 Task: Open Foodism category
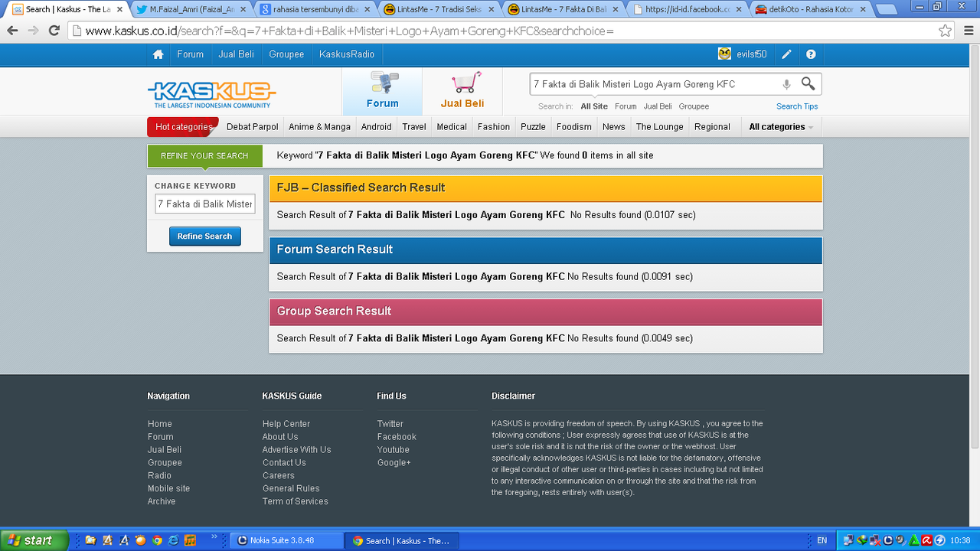[574, 127]
